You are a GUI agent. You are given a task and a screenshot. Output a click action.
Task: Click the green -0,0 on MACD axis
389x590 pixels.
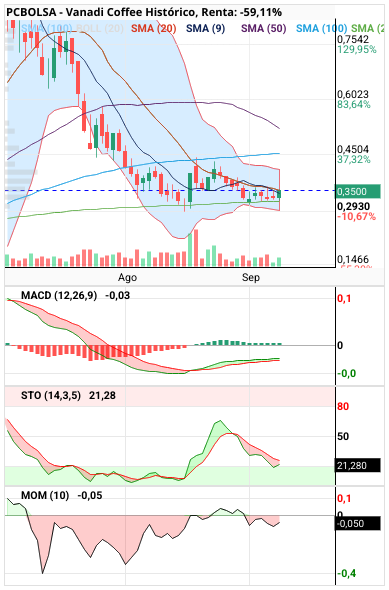click(x=346, y=374)
